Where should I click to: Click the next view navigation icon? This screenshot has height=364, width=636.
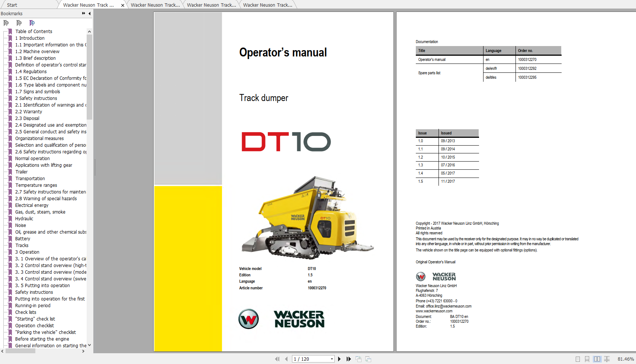368,359
